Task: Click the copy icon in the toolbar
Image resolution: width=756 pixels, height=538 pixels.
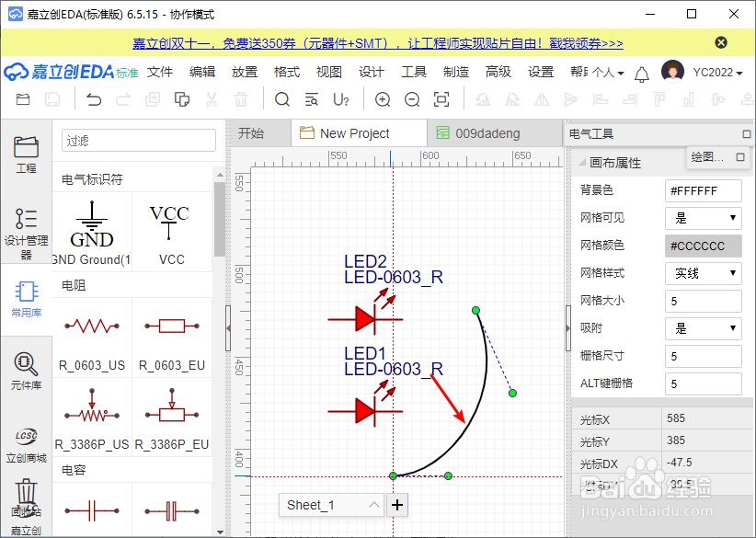Action: [x=181, y=99]
